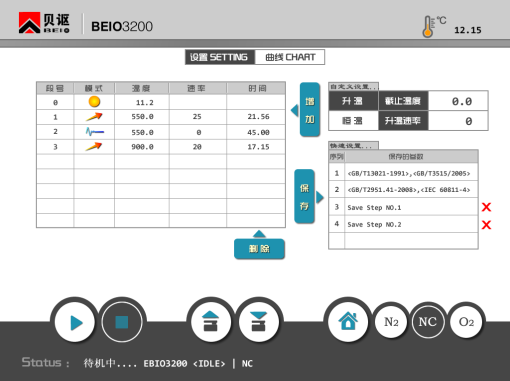Click the 增加 add button
This screenshot has height=381, width=510.
[310, 110]
